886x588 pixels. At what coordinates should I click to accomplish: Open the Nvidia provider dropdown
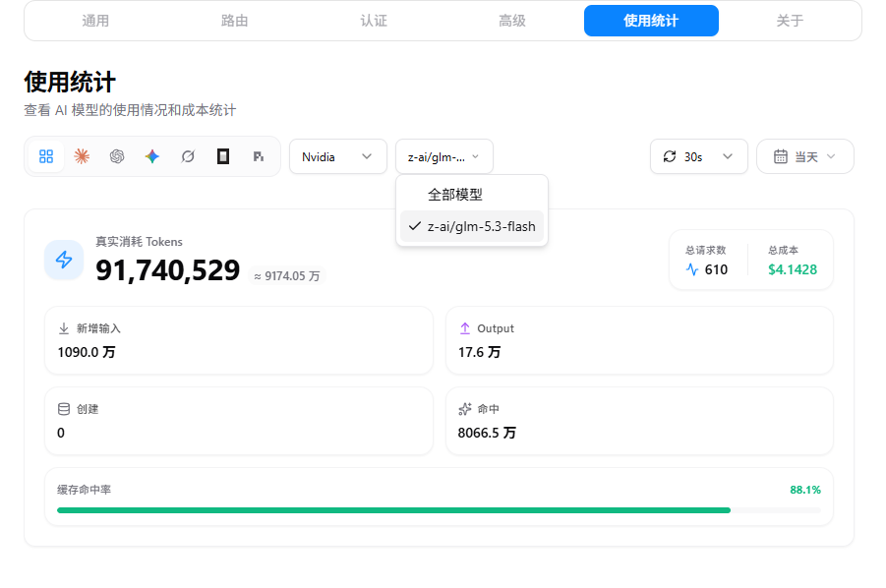click(338, 156)
